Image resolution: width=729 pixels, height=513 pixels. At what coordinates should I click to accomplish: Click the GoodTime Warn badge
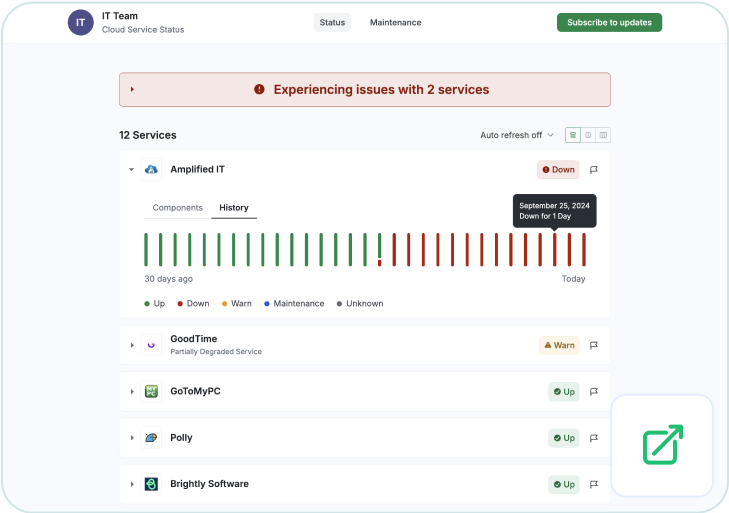coord(559,345)
